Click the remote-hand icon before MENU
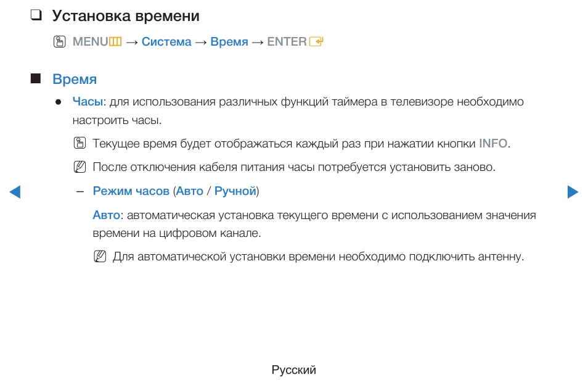Screen dimensions: 588x385 click(x=59, y=42)
